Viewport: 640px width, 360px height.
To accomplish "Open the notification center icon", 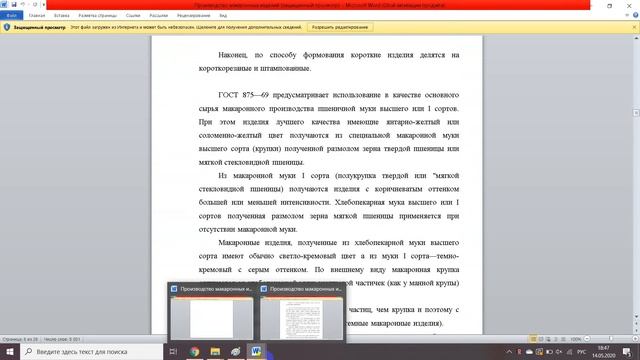I will [x=627, y=352].
